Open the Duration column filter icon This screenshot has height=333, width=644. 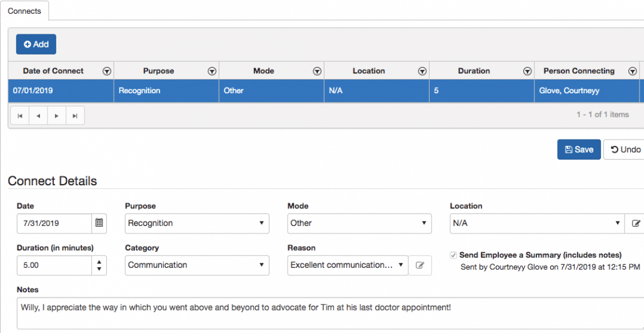tap(527, 71)
